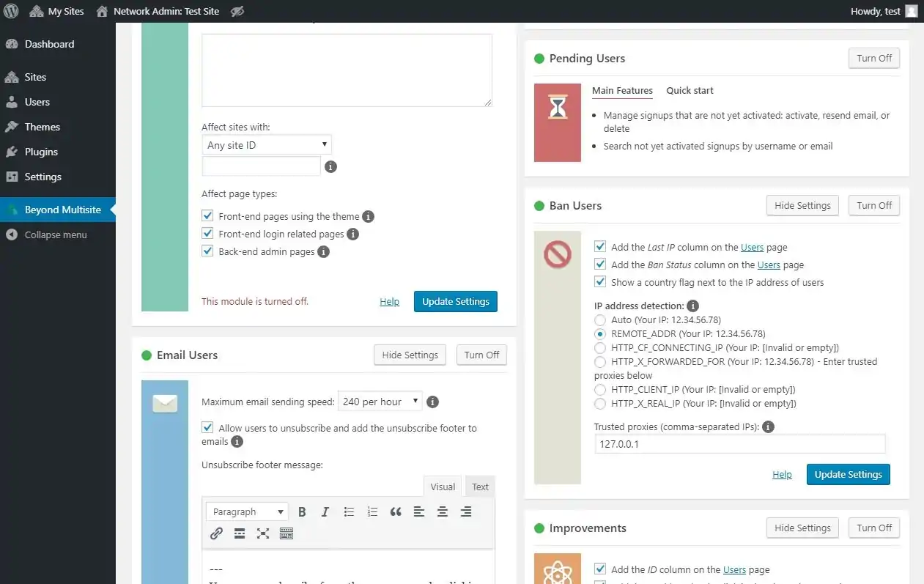The width and height of the screenshot is (924, 584).
Task: Open the Paragraph style dropdown
Action: tap(246, 511)
